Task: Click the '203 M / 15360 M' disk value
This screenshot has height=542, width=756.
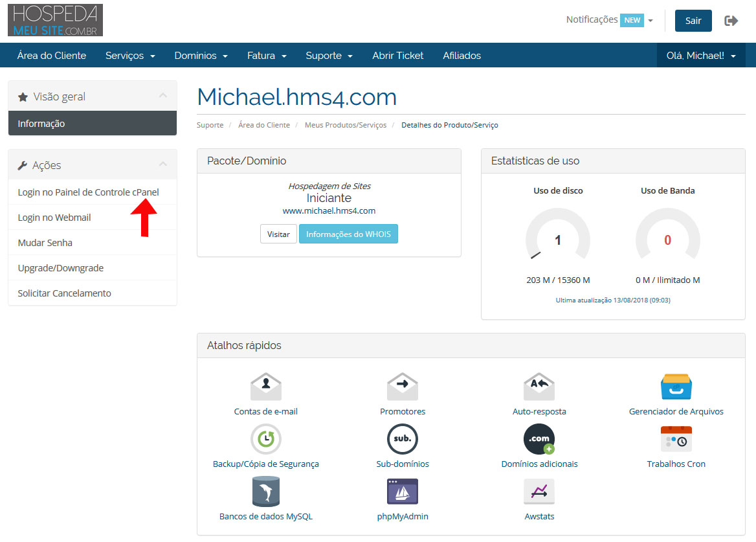Action: point(558,280)
